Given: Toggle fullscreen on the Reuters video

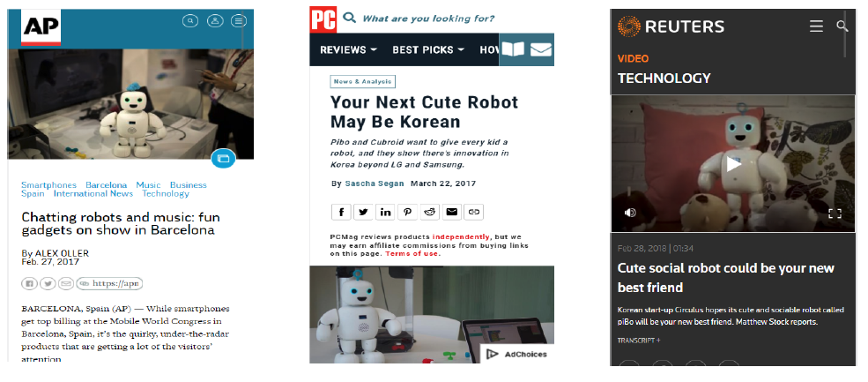Looking at the screenshot, I should (x=835, y=213).
